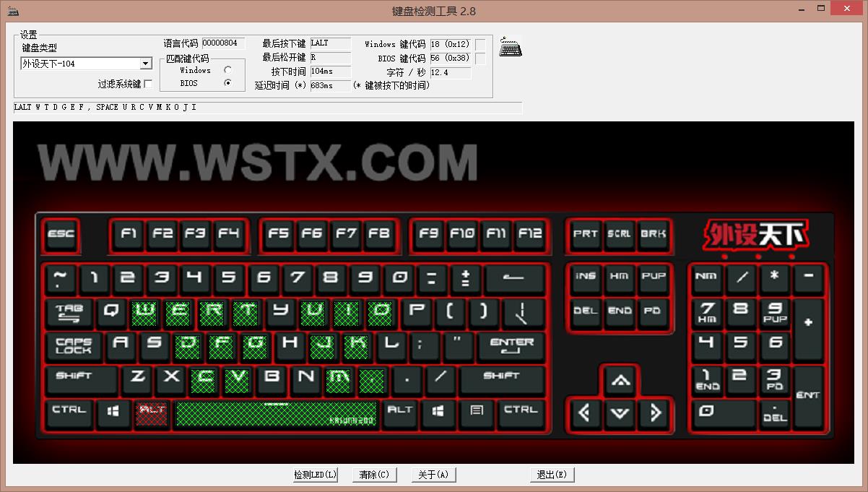This screenshot has width=868, height=492.
Task: Enable the 过滤系统键 checkbox
Action: [149, 82]
